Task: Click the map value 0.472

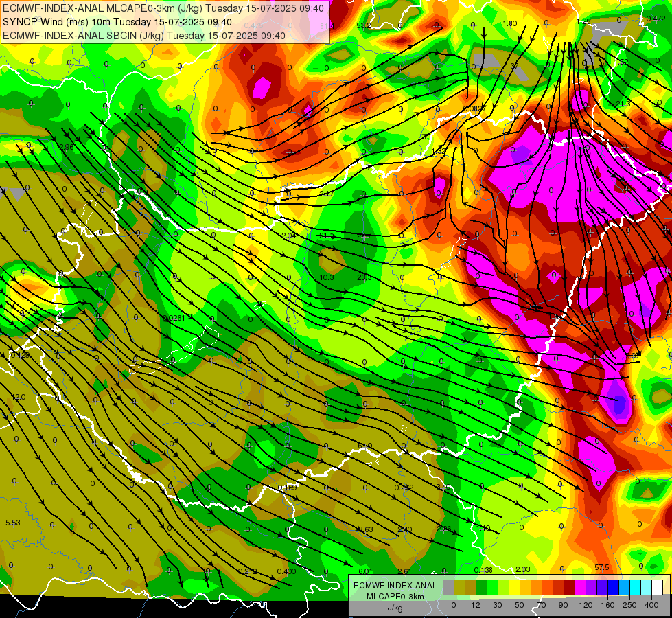Action: [656, 19]
